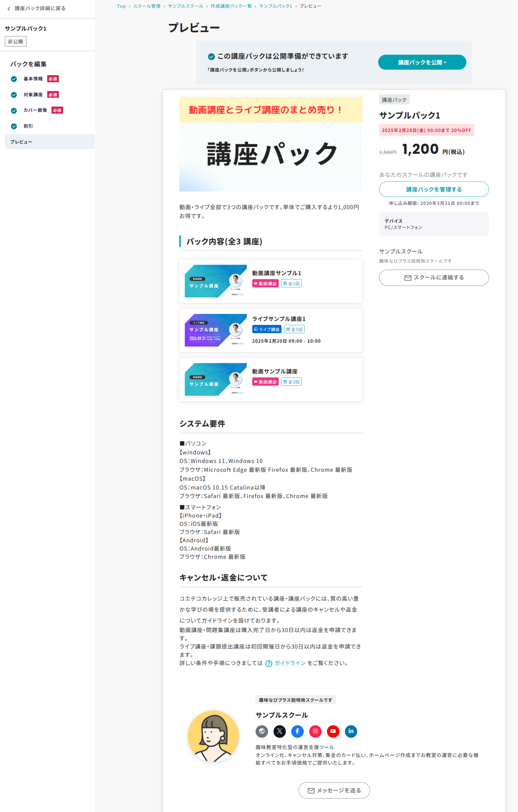The image size is (518, 812).
Task: Open the school's website globe icon
Action: click(261, 731)
